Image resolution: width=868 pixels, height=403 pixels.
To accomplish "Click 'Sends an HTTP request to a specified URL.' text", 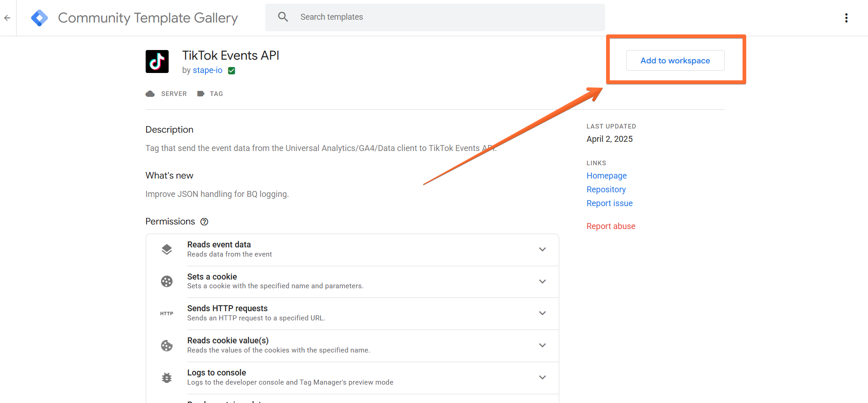I will [x=256, y=318].
